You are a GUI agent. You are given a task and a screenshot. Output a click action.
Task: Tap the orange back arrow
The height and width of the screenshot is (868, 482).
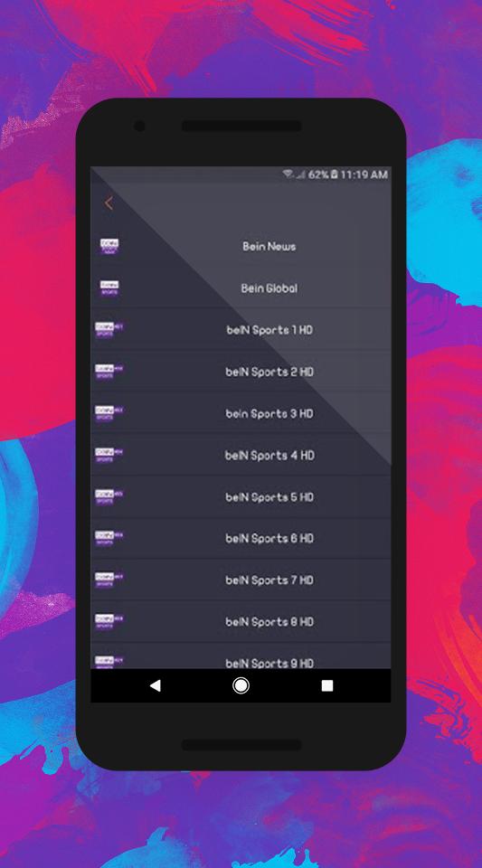pos(109,203)
